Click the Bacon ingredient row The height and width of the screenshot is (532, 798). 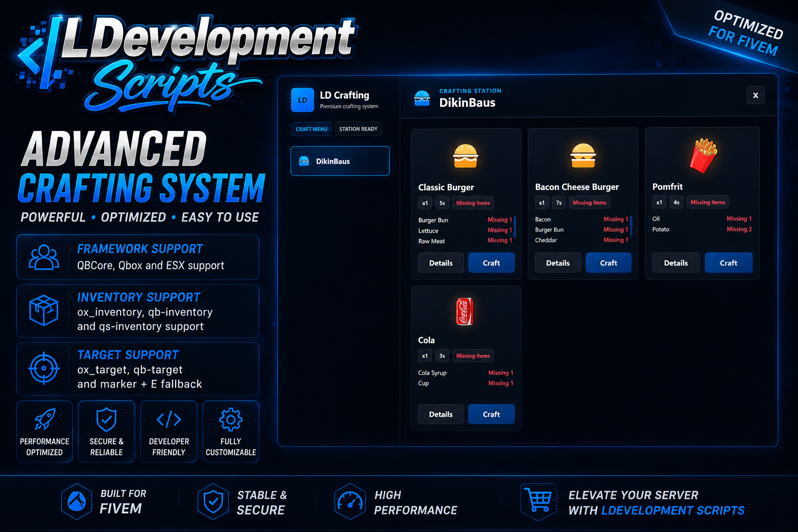[581, 219]
